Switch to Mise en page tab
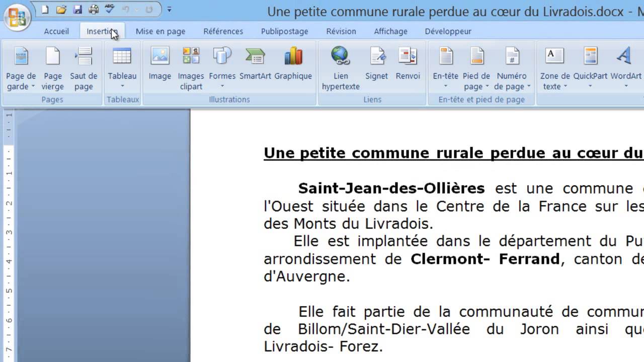Image resolution: width=644 pixels, height=362 pixels. click(160, 31)
